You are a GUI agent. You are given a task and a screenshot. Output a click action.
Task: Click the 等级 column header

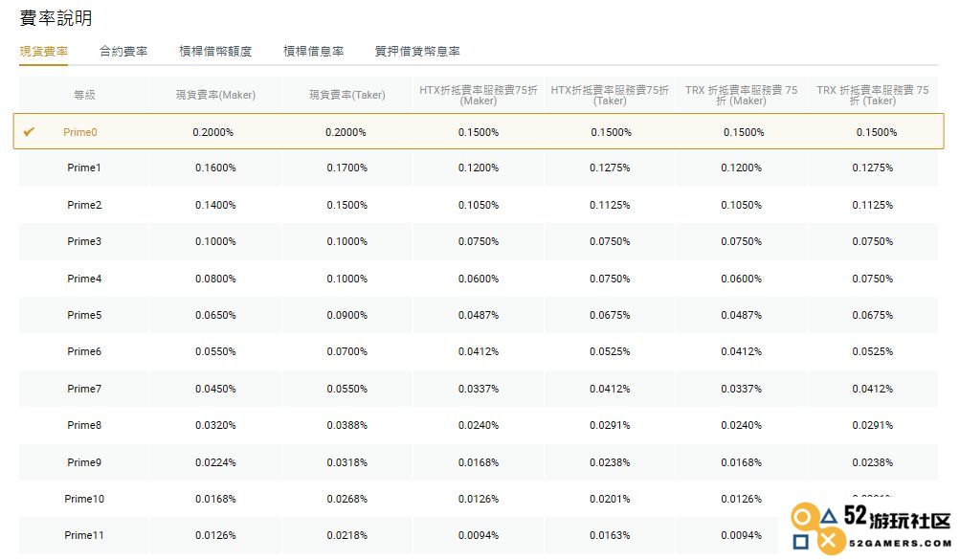pyautogui.click(x=84, y=95)
